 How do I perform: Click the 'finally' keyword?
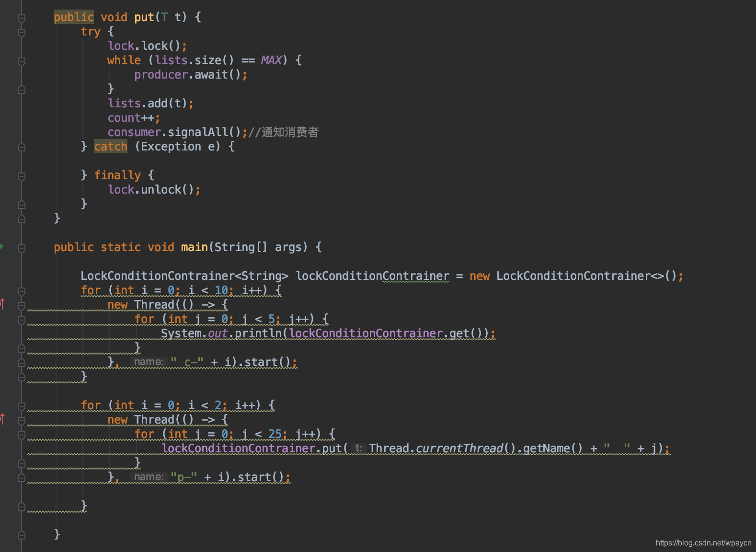point(117,175)
